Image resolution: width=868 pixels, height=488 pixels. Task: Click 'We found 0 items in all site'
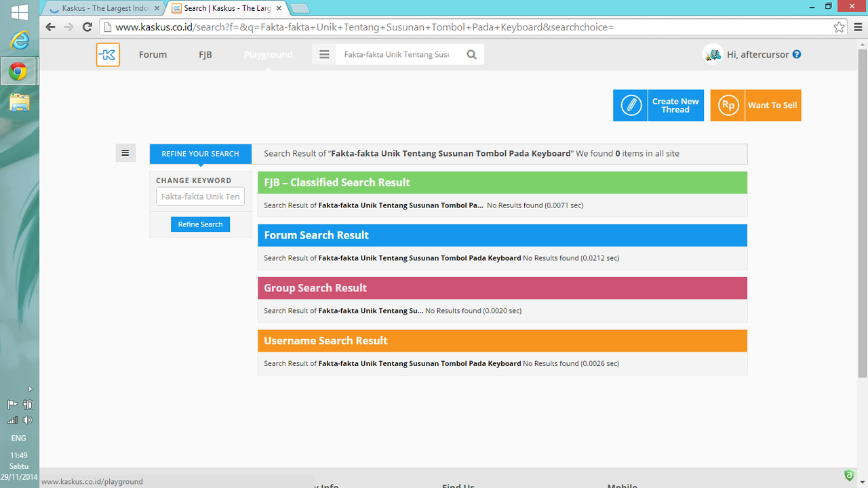point(627,154)
